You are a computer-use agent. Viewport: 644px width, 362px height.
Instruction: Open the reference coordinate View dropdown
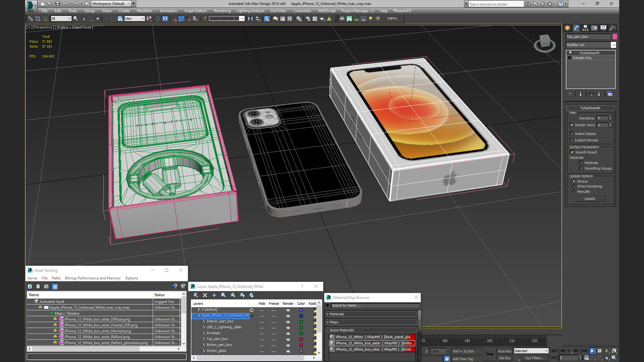tap(134, 19)
